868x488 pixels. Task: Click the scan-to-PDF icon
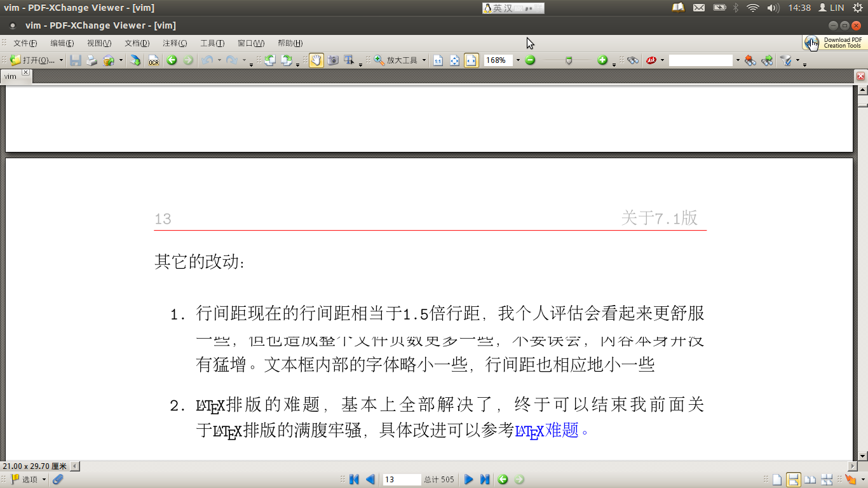coord(135,60)
